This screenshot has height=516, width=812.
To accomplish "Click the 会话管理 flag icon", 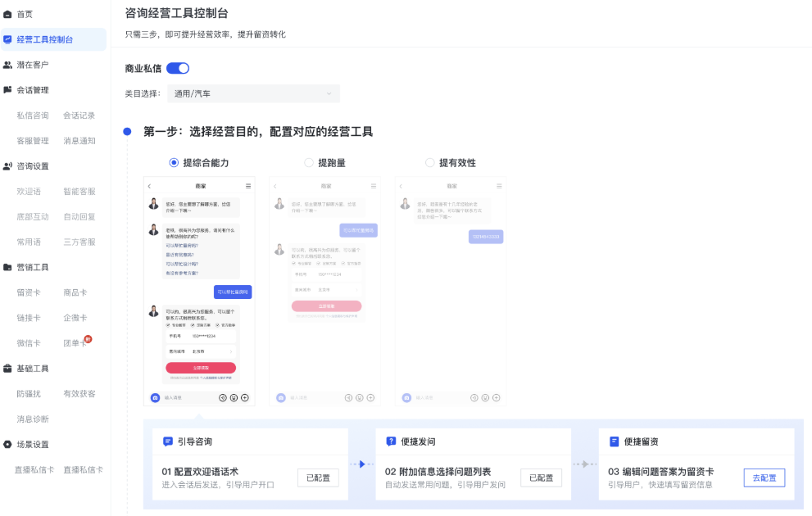I will (7, 90).
